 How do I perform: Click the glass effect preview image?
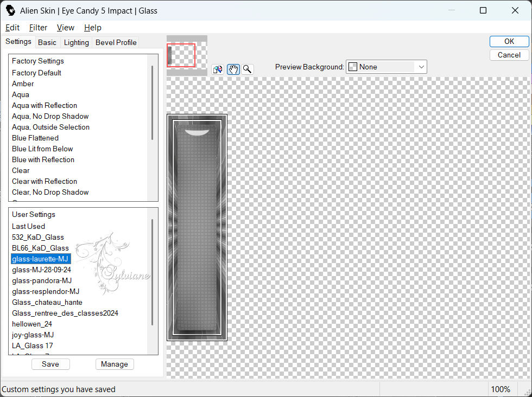point(197,227)
